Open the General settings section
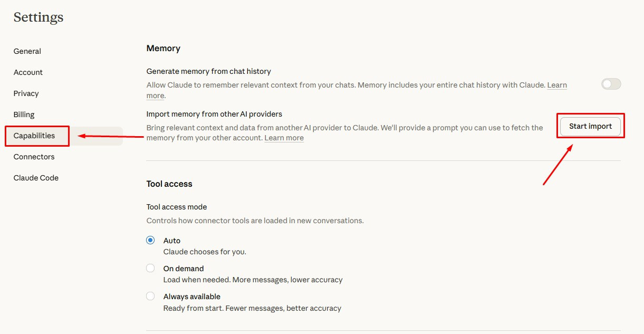This screenshot has width=644, height=334. [x=27, y=51]
